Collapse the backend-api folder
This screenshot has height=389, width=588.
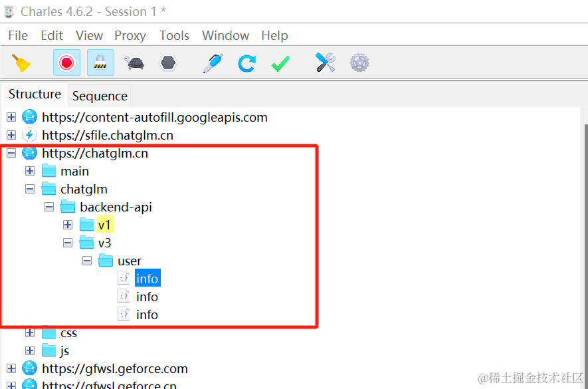click(x=49, y=207)
